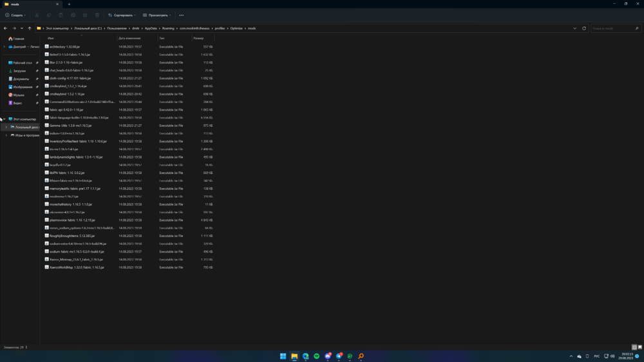The height and width of the screenshot is (362, 644).
Task: Click 'profiles' breadcrumb segment
Action: point(220,28)
